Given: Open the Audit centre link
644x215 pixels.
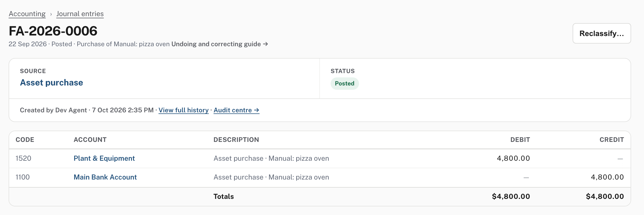Looking at the screenshot, I should click(x=236, y=110).
